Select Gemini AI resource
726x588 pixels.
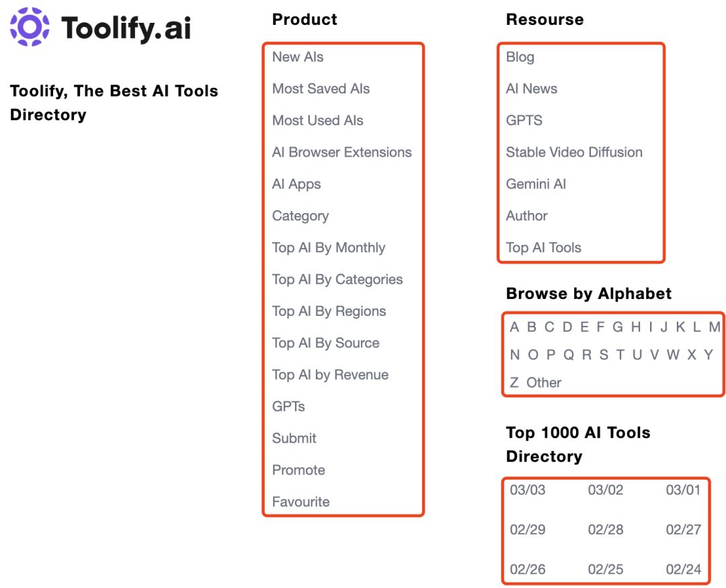536,184
